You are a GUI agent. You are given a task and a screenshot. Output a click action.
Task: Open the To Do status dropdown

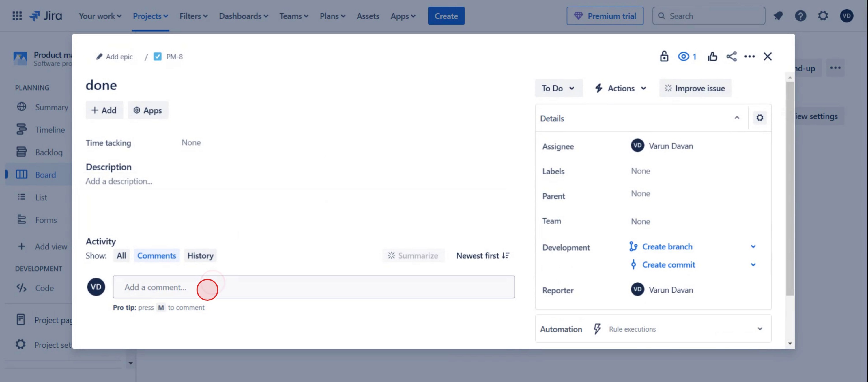tap(558, 88)
